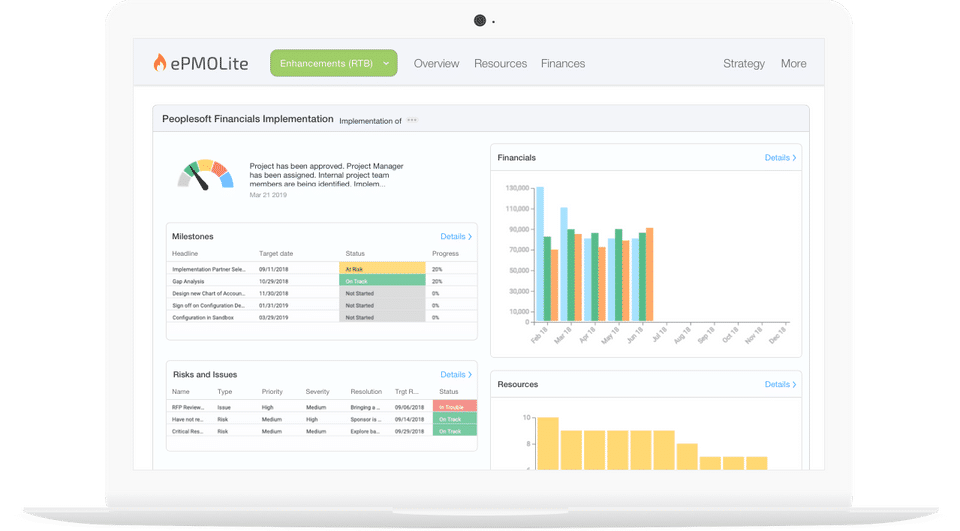Viewport: 960px width, 531px height.
Task: Click Risks 'Resolution' column header
Action: pyautogui.click(x=366, y=391)
